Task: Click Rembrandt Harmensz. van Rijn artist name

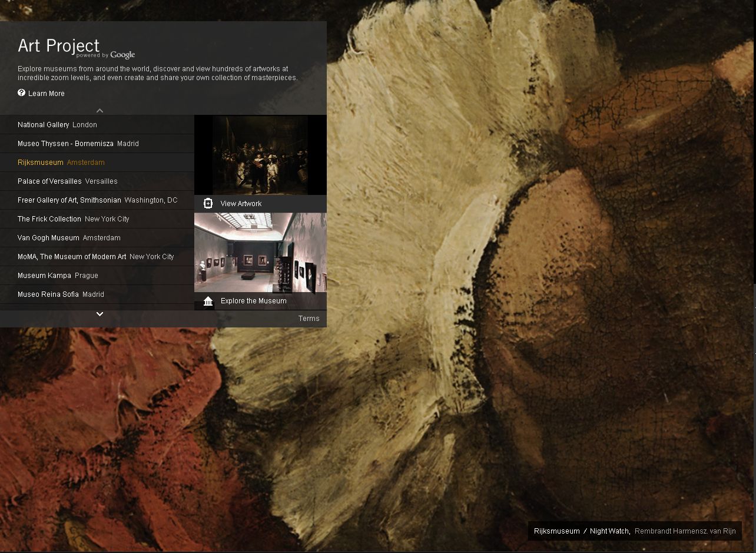Action: (x=685, y=531)
